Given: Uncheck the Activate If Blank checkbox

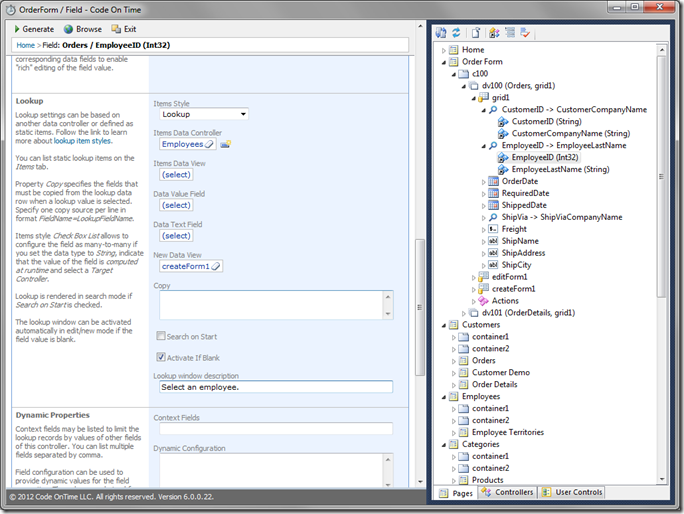Looking at the screenshot, I should point(161,356).
